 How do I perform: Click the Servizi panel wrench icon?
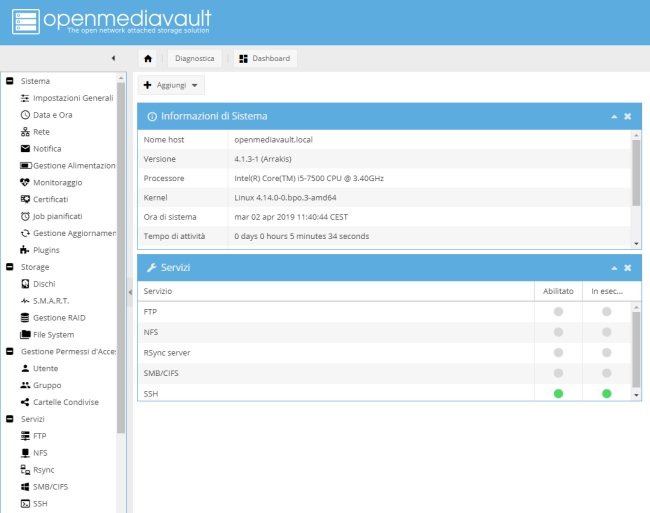tap(152, 268)
